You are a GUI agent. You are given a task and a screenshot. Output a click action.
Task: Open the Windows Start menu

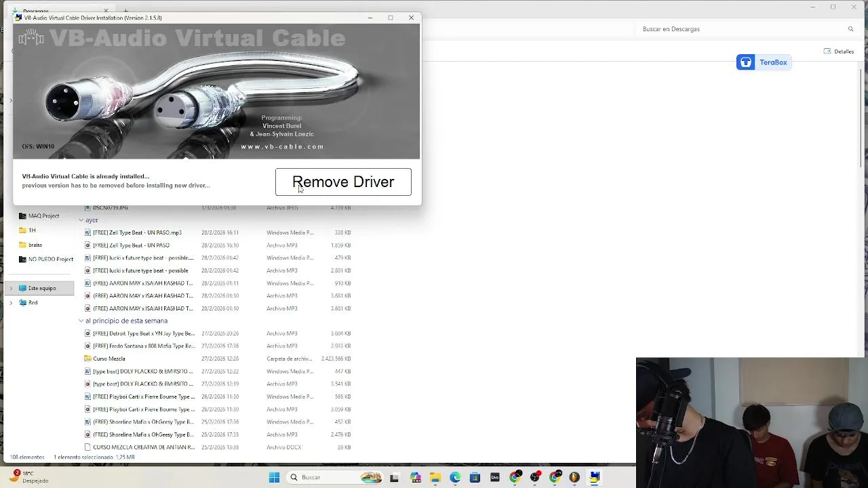[274, 477]
